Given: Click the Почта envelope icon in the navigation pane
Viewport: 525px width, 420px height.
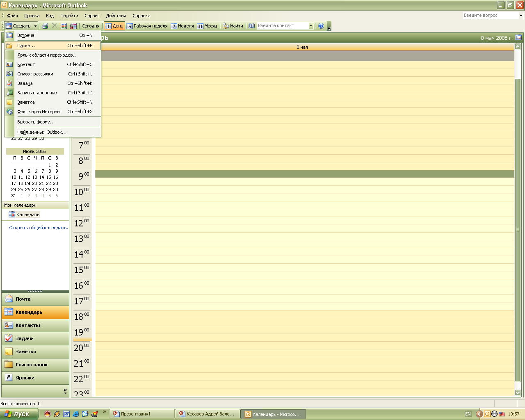Looking at the screenshot, I should (x=9, y=299).
